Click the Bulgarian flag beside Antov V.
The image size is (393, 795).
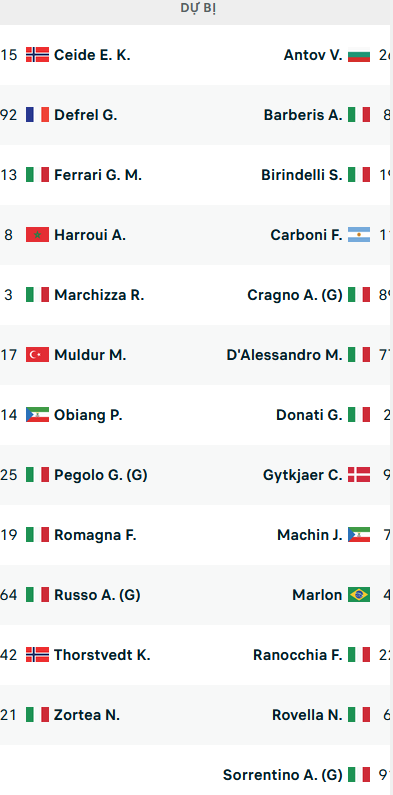pyautogui.click(x=359, y=55)
